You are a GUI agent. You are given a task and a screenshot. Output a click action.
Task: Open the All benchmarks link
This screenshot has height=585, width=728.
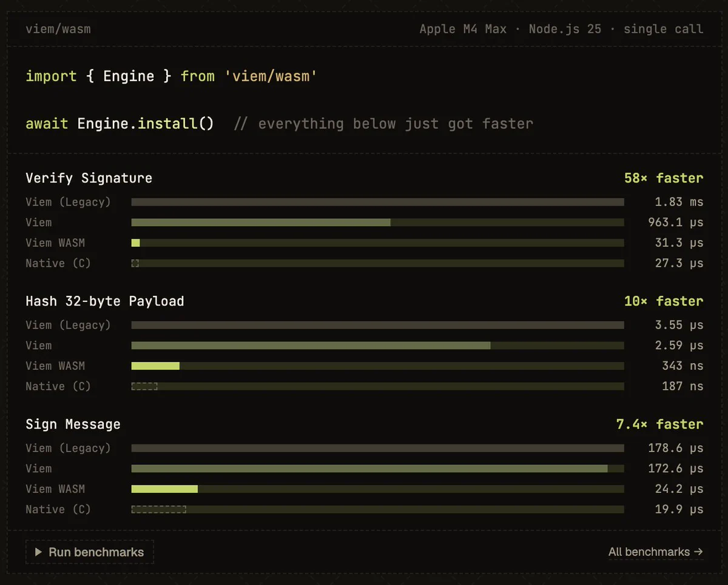pos(656,552)
